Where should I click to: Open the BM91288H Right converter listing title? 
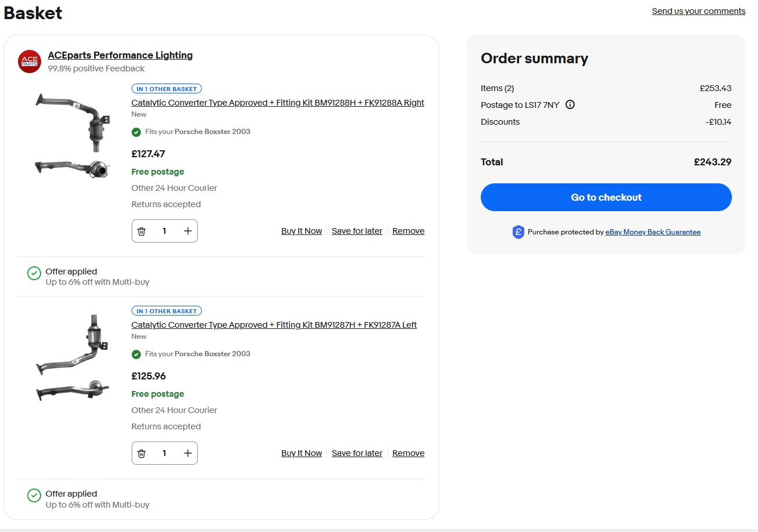click(x=277, y=103)
